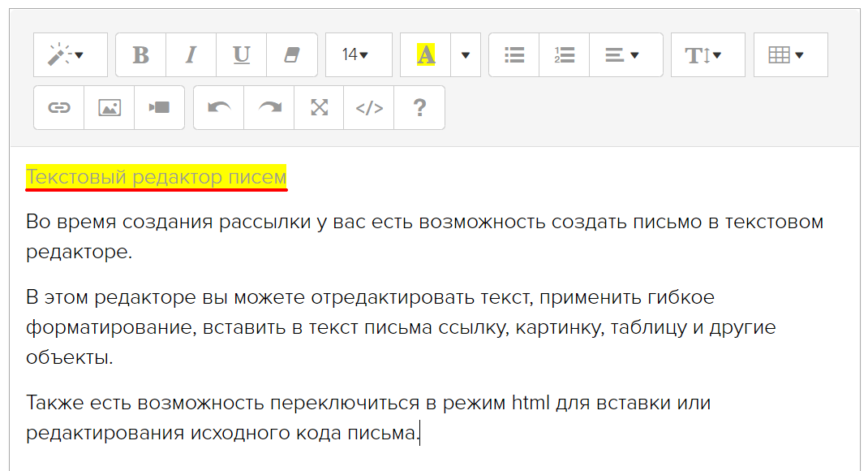Apply the yellow highlight text color
This screenshot has height=471, width=868.
coord(426,55)
